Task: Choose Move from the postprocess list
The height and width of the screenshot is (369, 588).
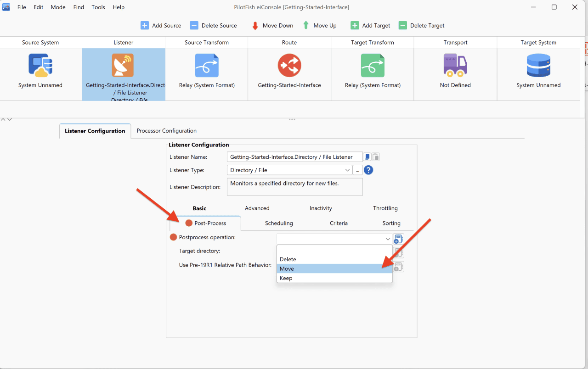Action: click(334, 268)
